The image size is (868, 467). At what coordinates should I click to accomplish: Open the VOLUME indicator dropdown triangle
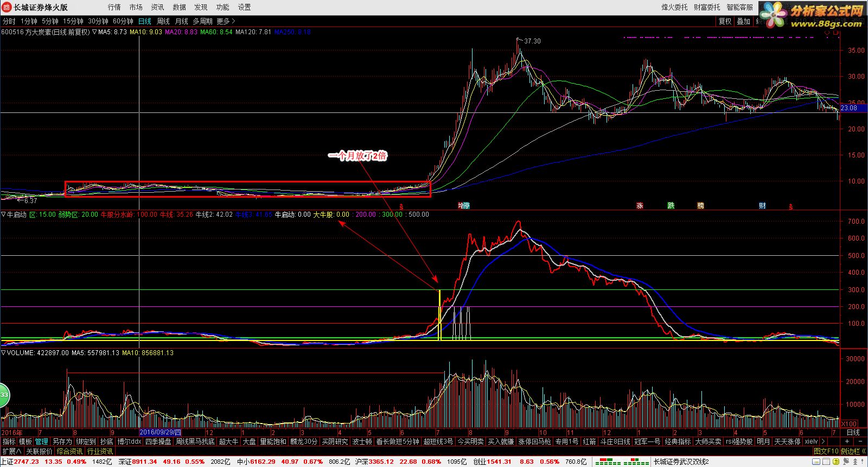coord(3,353)
